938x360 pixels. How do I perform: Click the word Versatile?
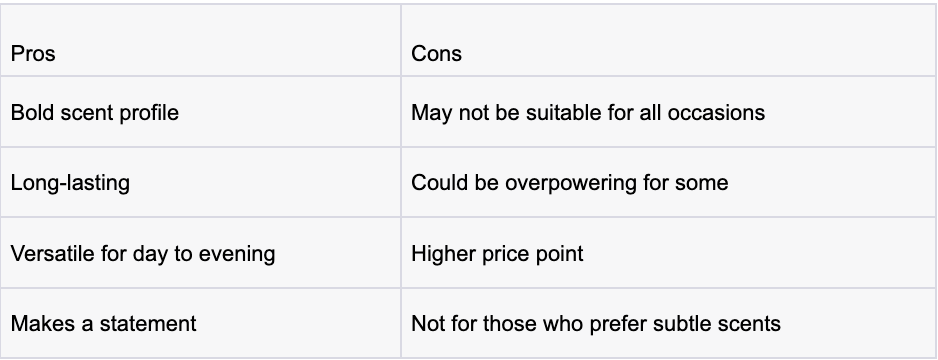[52, 254]
